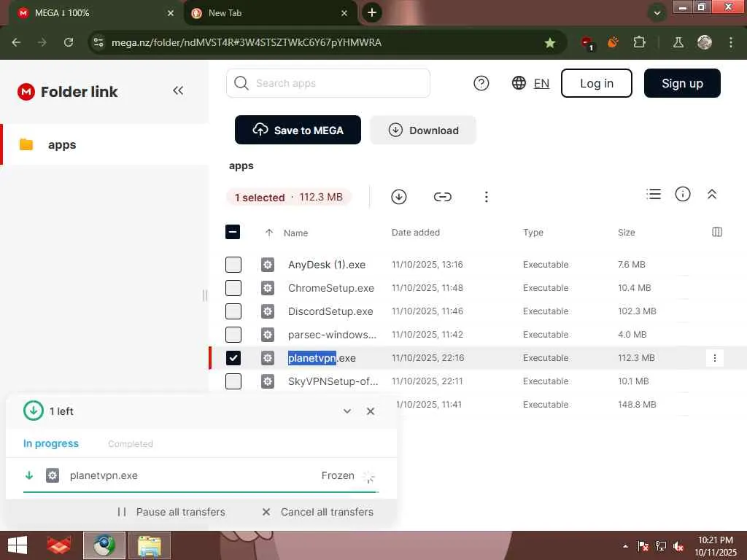Open the taskbar clock and date
The image size is (747, 560).
(716, 546)
